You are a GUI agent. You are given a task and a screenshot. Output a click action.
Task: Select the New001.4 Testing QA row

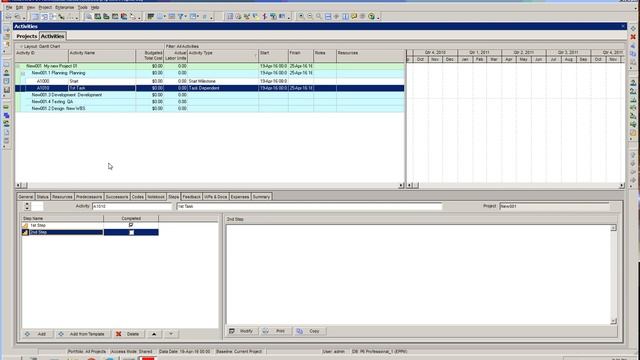[210, 102]
